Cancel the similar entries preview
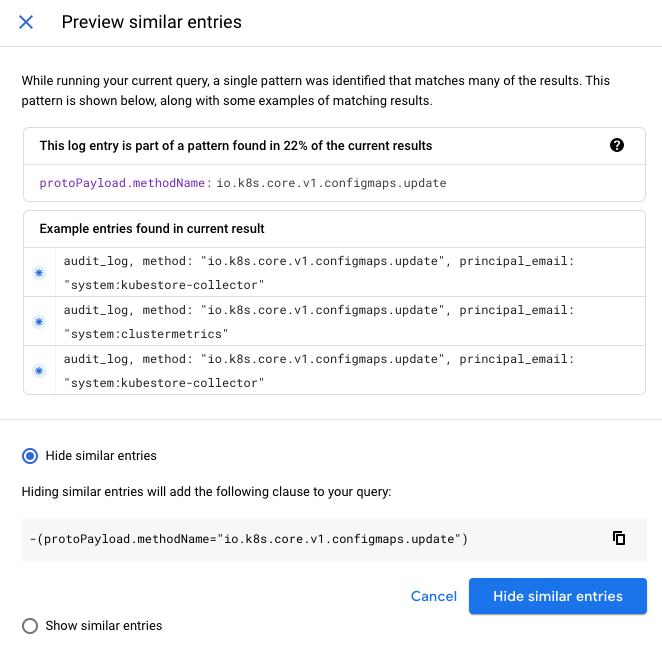Image resolution: width=662 pixels, height=649 pixels. tap(433, 596)
